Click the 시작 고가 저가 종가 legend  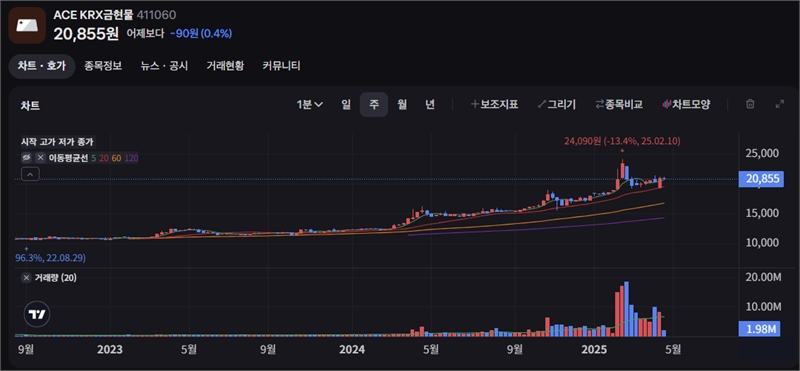(57, 142)
